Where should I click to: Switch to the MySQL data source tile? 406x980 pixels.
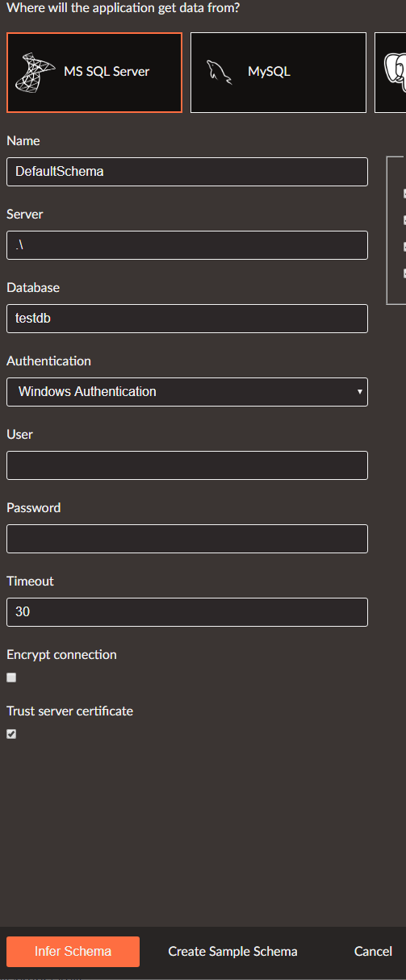[278, 73]
